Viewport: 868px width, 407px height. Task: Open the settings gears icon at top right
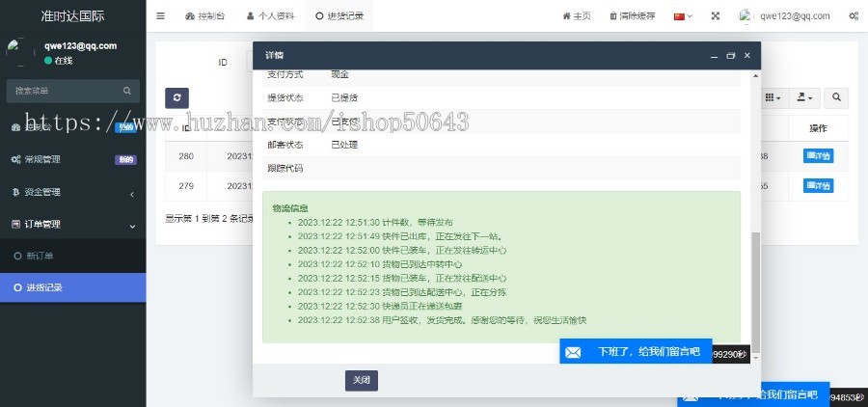(854, 16)
